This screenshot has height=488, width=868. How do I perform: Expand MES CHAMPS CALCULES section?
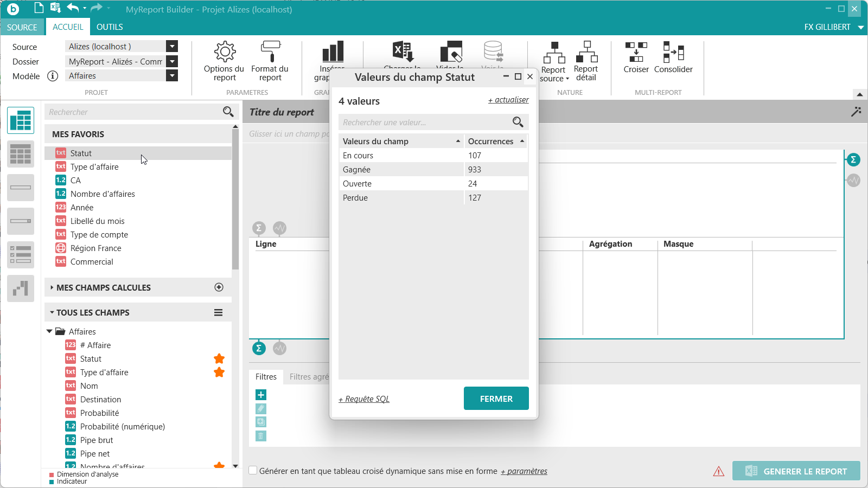tap(52, 287)
